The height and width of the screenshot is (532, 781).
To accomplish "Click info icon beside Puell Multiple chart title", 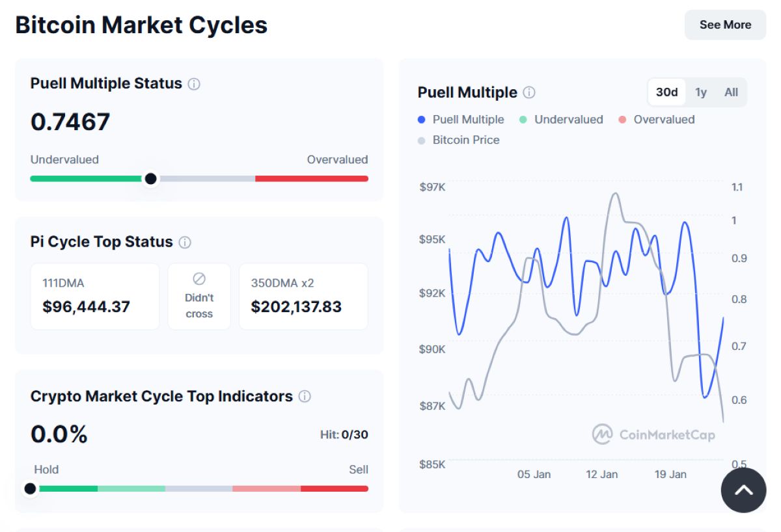I will (x=529, y=92).
